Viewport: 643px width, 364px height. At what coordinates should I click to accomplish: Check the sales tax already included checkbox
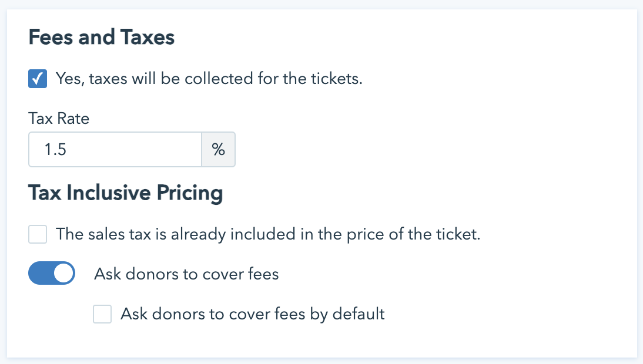(38, 235)
